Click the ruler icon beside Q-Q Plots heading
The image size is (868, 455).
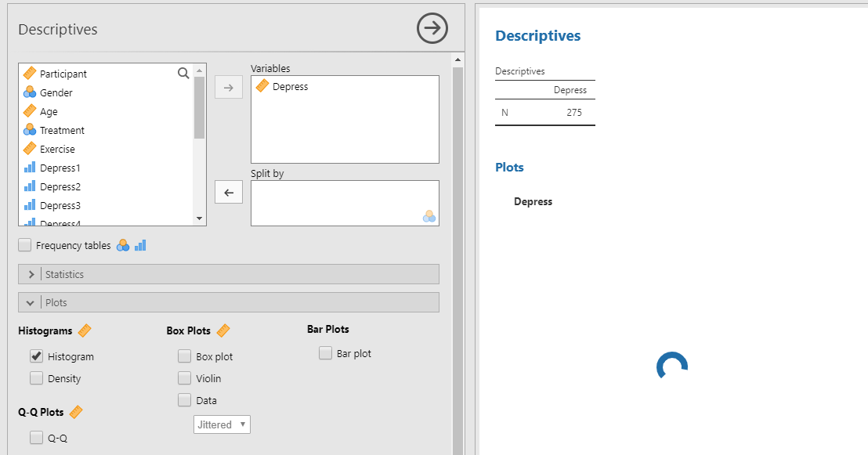[76, 412]
